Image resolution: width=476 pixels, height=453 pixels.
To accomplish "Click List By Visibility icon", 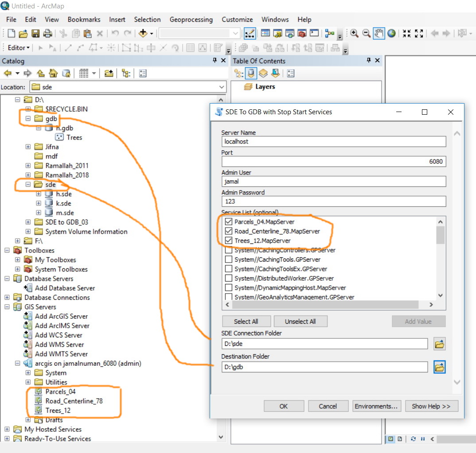I will [x=263, y=74].
